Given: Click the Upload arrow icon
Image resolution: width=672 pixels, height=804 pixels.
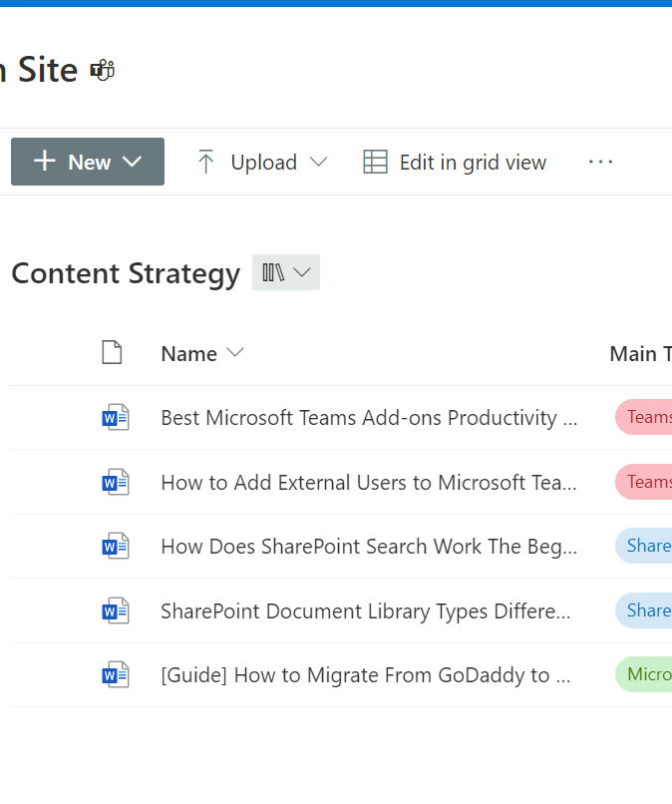Looking at the screenshot, I should click(206, 162).
